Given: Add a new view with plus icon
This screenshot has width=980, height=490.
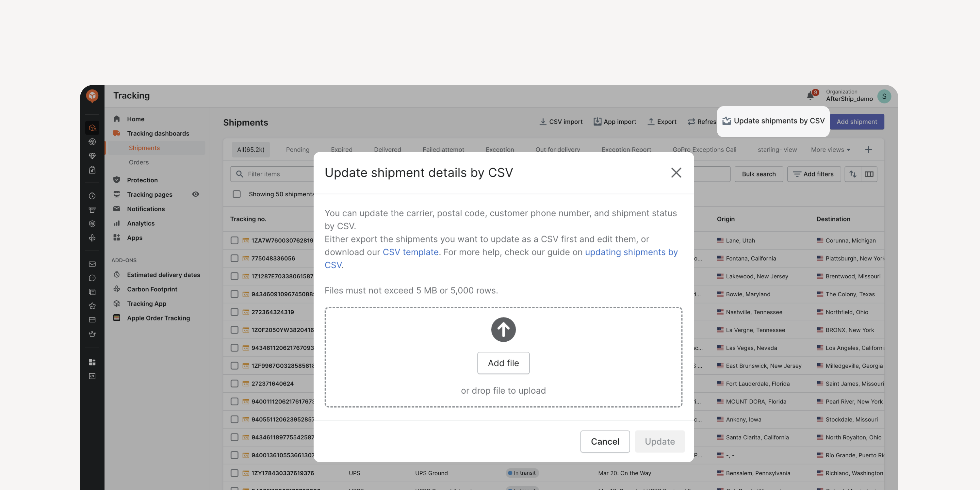Looking at the screenshot, I should [x=869, y=150].
